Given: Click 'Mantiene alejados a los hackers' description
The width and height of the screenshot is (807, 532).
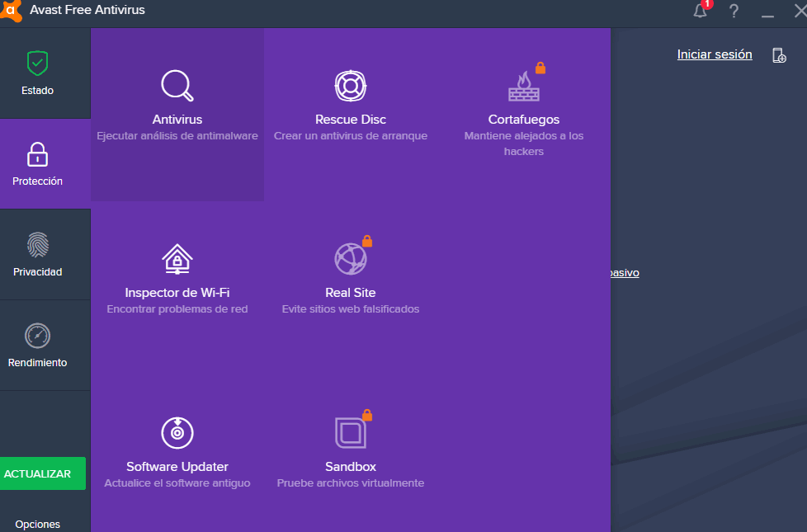Looking at the screenshot, I should (x=524, y=144).
